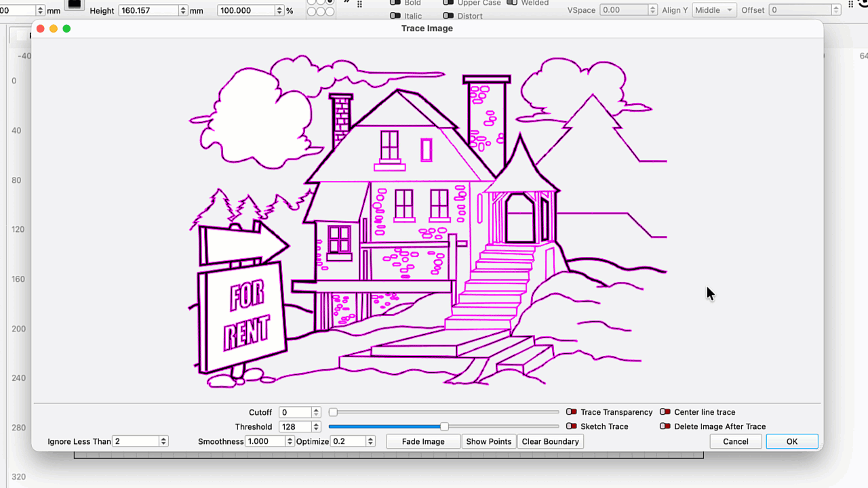The width and height of the screenshot is (868, 488).
Task: Toggle the Trace Transparency switch
Action: point(572,412)
